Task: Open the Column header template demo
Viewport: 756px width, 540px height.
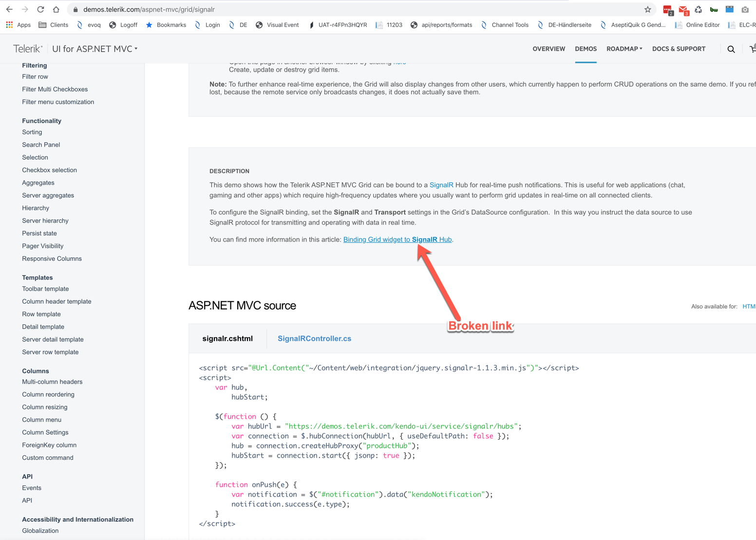Action: point(57,301)
